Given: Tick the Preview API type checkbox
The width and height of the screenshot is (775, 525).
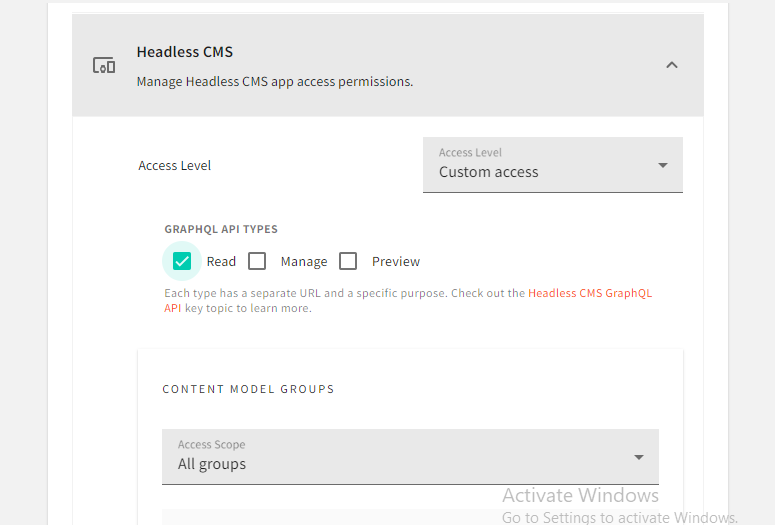Looking at the screenshot, I should (348, 261).
